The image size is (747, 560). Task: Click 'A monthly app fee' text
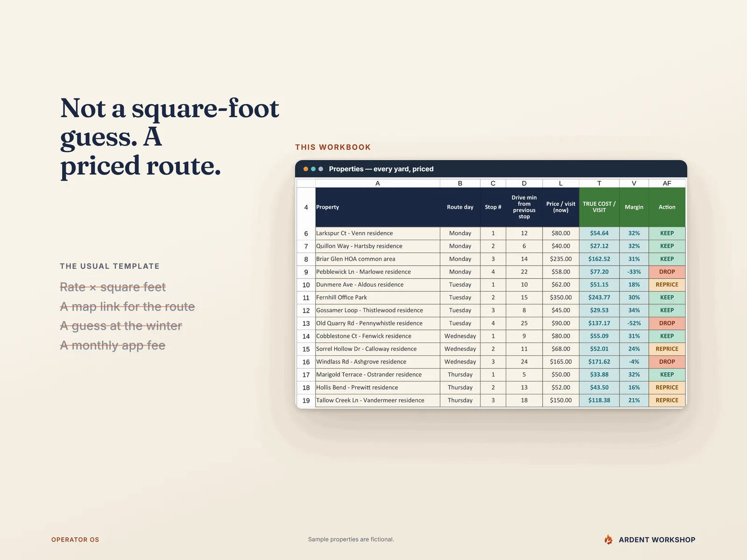click(113, 345)
